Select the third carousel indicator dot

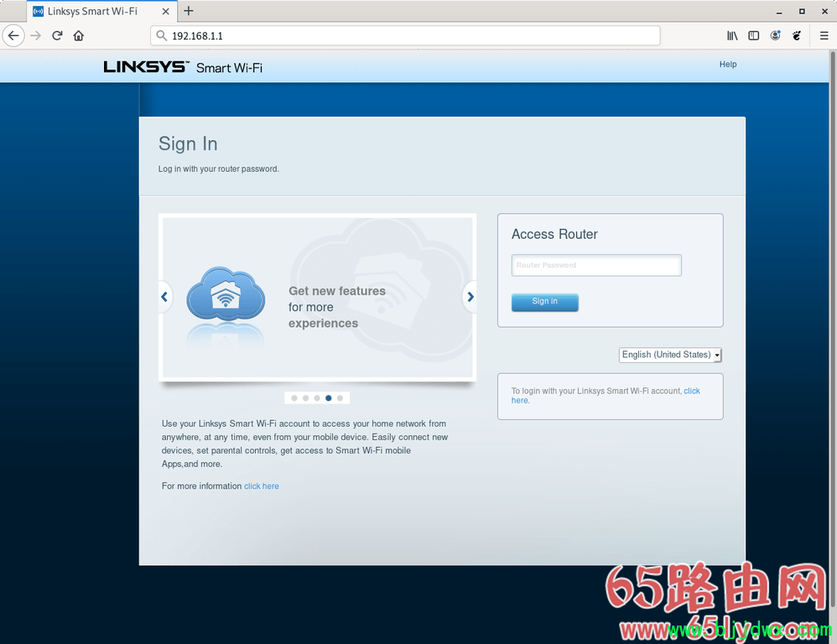(x=317, y=398)
